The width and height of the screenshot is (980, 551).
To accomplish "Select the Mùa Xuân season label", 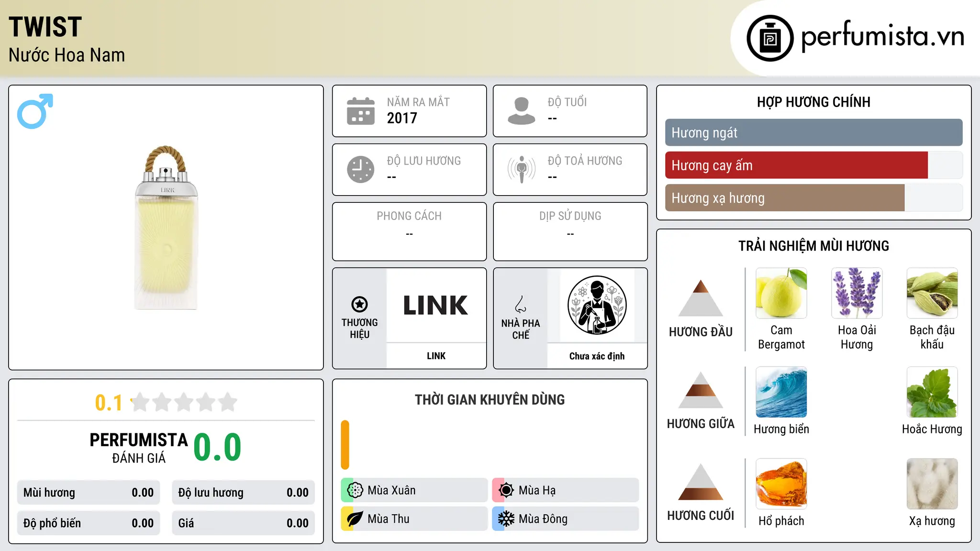I will click(391, 490).
